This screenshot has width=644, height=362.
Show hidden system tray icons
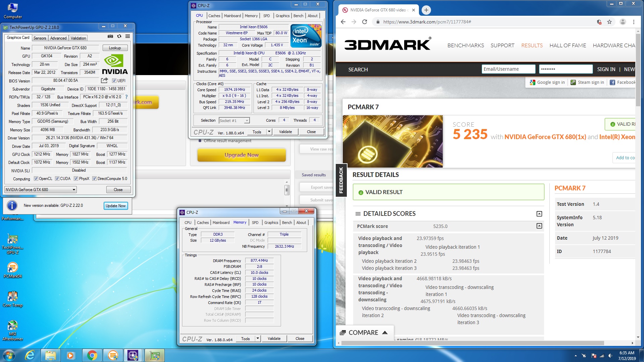tap(576, 356)
